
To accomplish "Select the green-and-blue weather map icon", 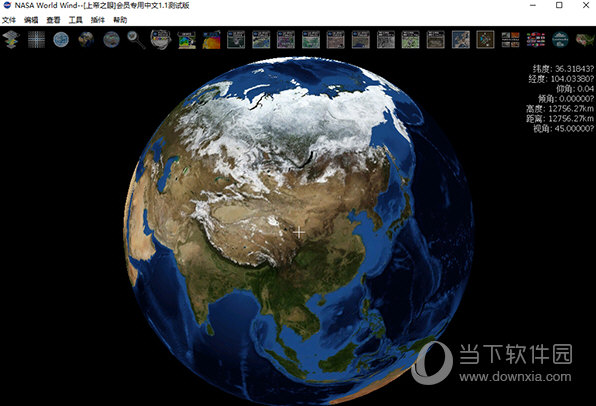I will point(187,40).
